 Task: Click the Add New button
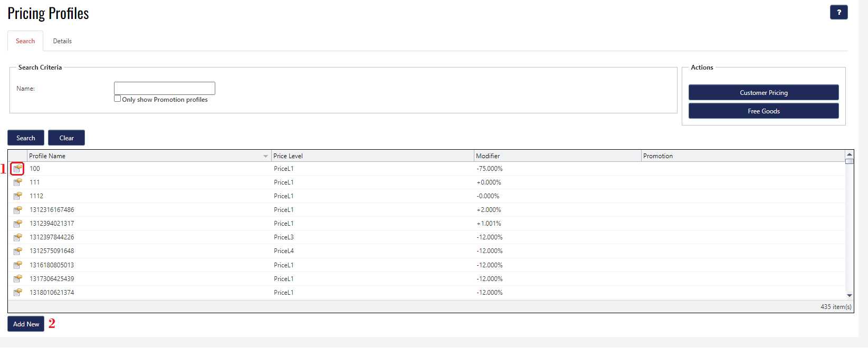26,324
